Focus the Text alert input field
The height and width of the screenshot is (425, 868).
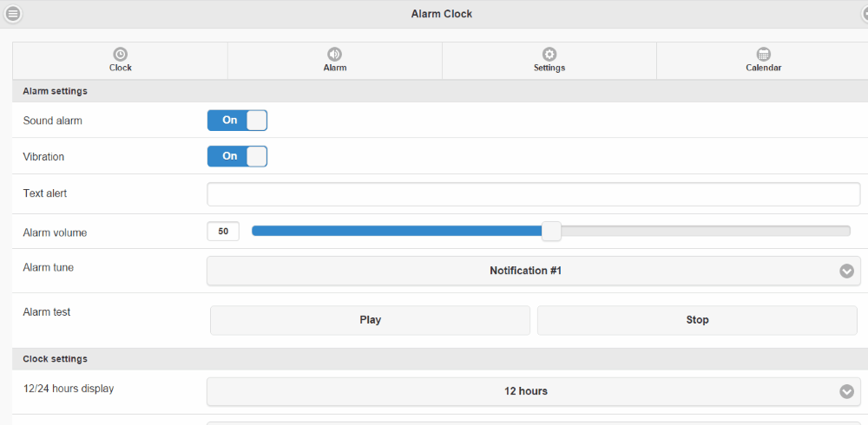point(534,194)
